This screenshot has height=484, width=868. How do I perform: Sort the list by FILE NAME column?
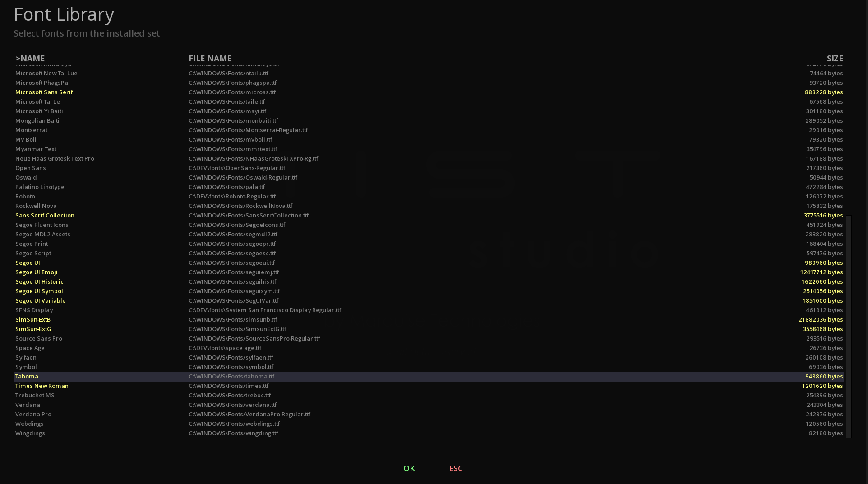pyautogui.click(x=210, y=58)
